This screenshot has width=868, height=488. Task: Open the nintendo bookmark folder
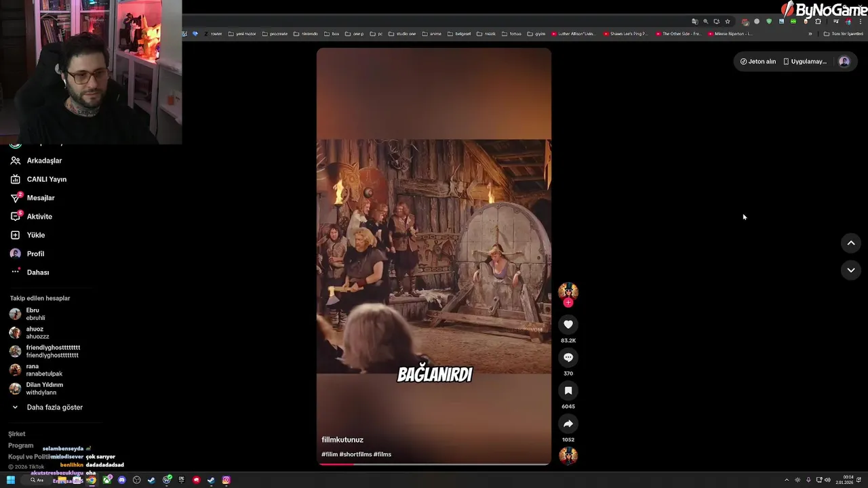coord(306,34)
